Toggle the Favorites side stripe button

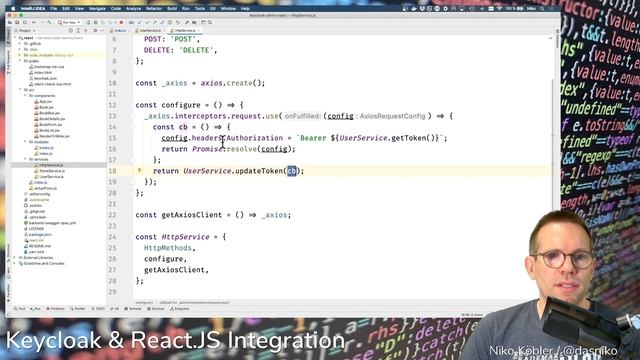[9, 293]
